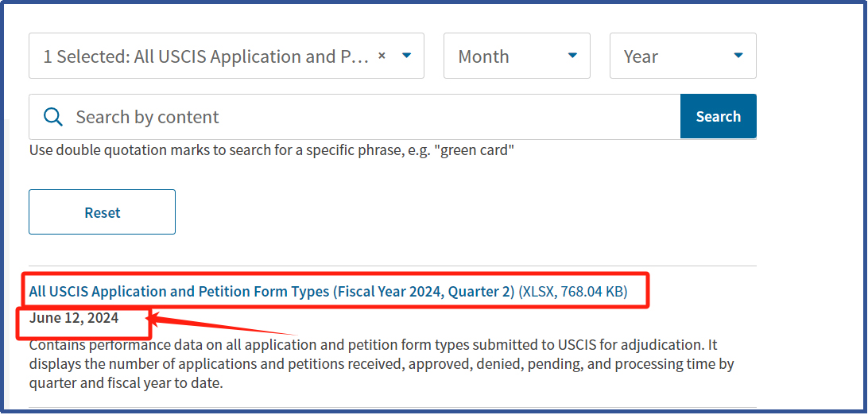Open the Fiscal Year 2024 Quarter 2 link
This screenshot has width=868, height=415.
(x=272, y=291)
